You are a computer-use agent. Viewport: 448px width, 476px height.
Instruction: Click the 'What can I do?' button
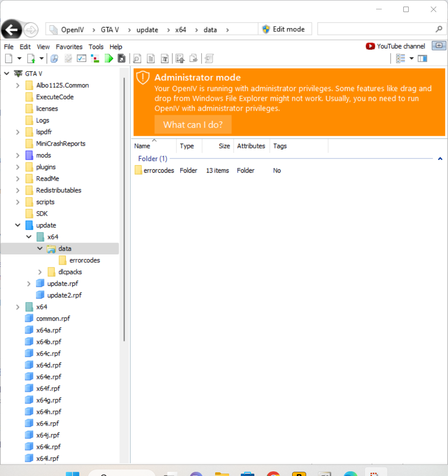click(x=193, y=125)
